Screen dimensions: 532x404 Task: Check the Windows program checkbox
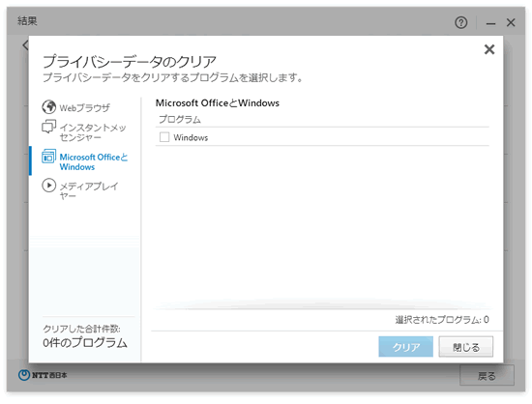164,137
